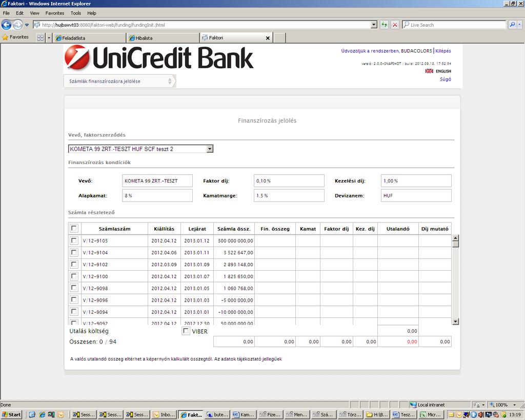
Task: Click the Kezelési díj 1,00 % field
Action: pos(416,181)
